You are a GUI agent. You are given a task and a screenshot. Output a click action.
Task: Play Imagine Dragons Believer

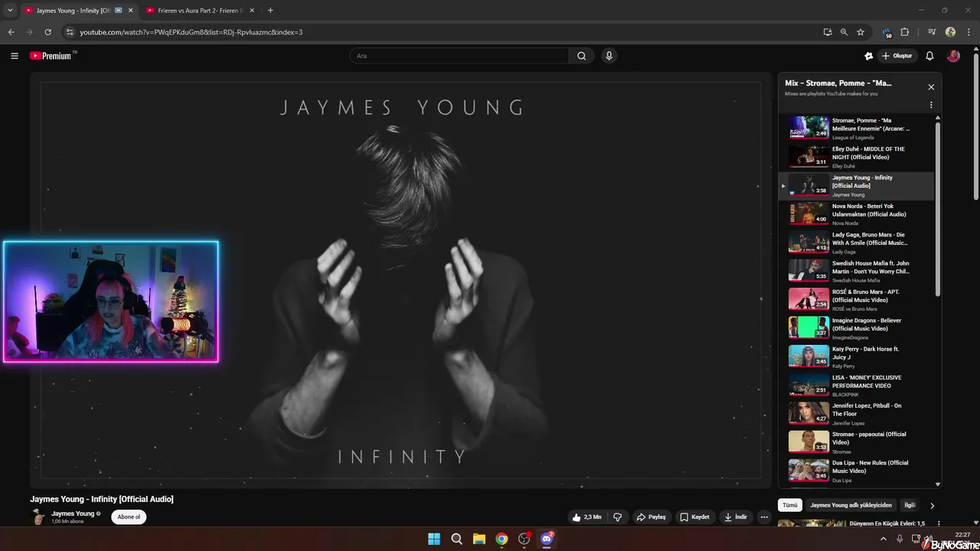pos(856,328)
